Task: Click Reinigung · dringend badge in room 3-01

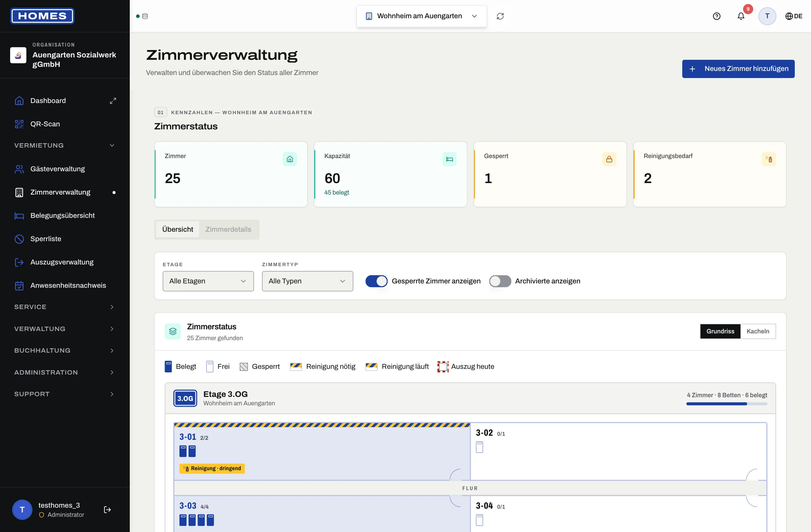Action: click(x=212, y=468)
